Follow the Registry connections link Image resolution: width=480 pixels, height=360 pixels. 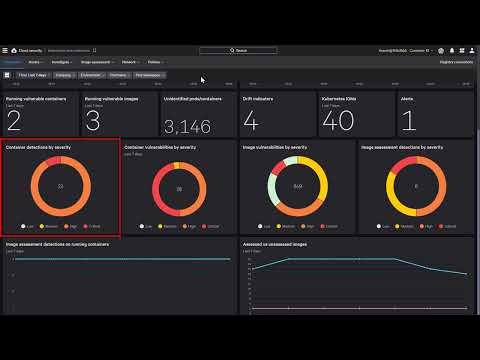(456, 62)
